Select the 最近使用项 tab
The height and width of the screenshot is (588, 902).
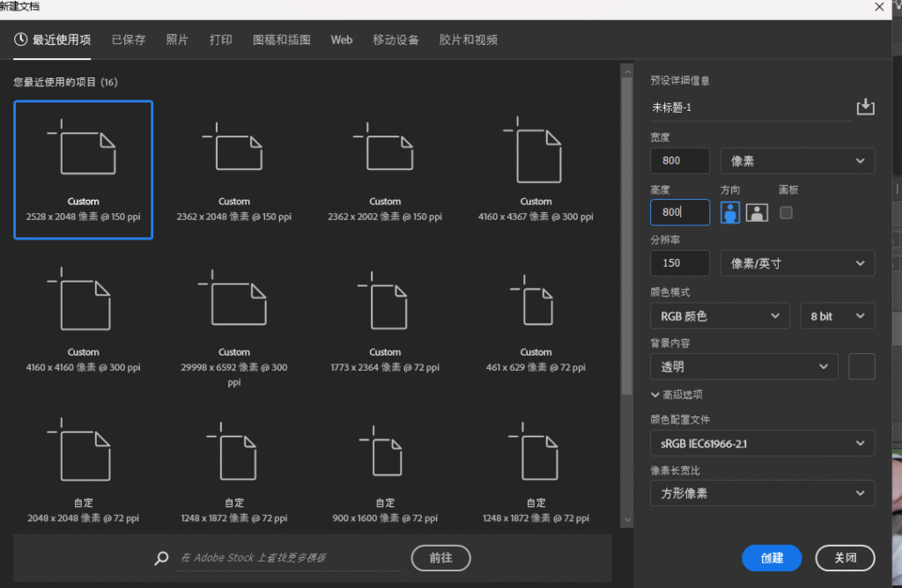click(x=52, y=40)
